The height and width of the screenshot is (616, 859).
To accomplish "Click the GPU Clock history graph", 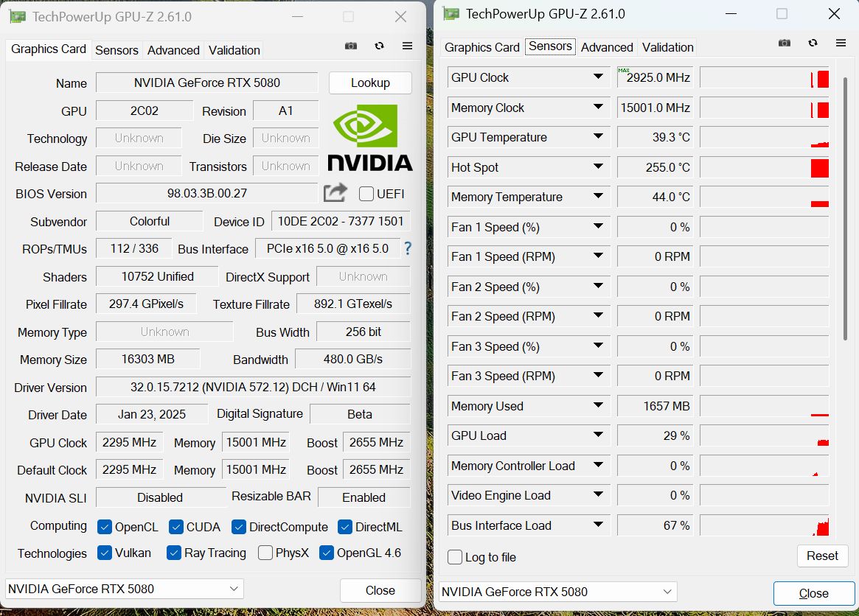I will click(764, 78).
